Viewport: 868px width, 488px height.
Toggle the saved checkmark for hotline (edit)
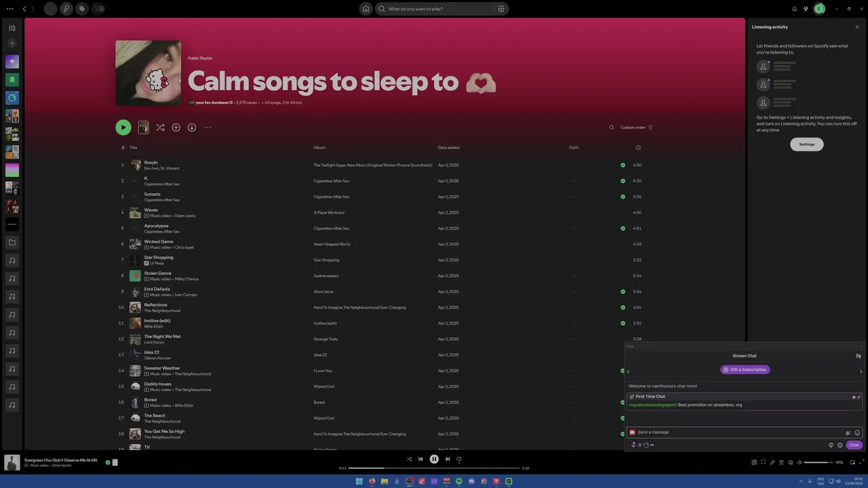[x=623, y=323]
